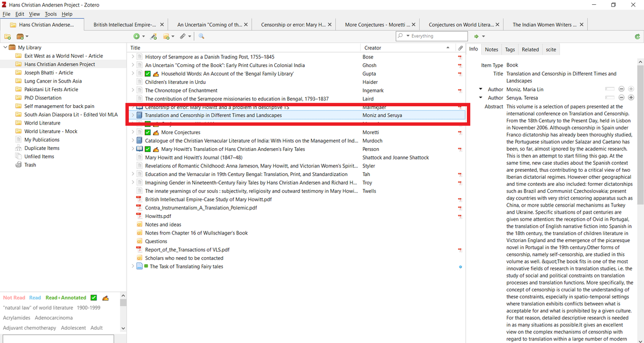Switch to the Related tab in item pane
644x343 pixels.
coord(530,49)
